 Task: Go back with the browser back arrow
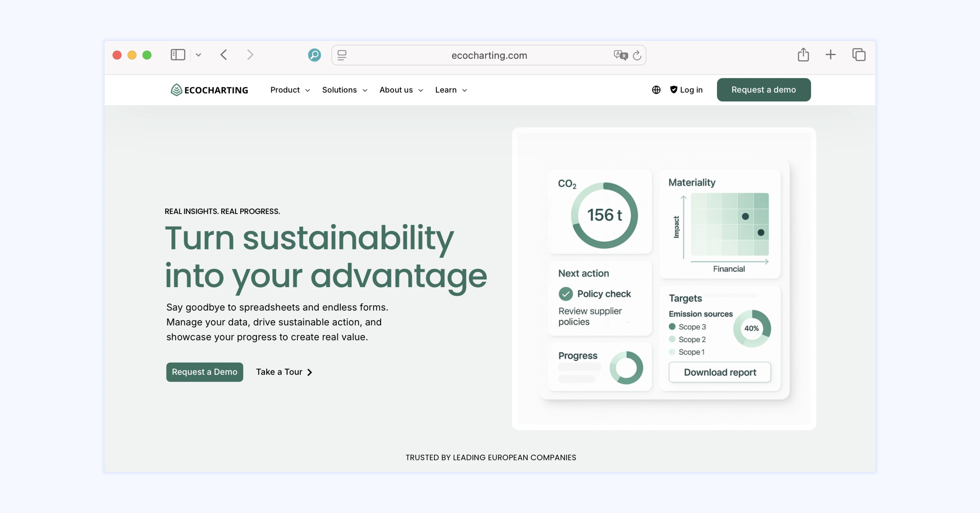tap(224, 55)
